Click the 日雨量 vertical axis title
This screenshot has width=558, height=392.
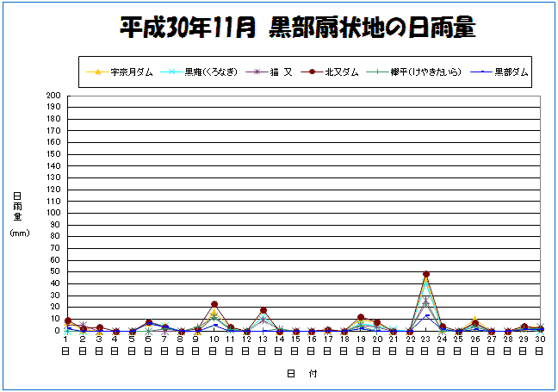coord(17,207)
